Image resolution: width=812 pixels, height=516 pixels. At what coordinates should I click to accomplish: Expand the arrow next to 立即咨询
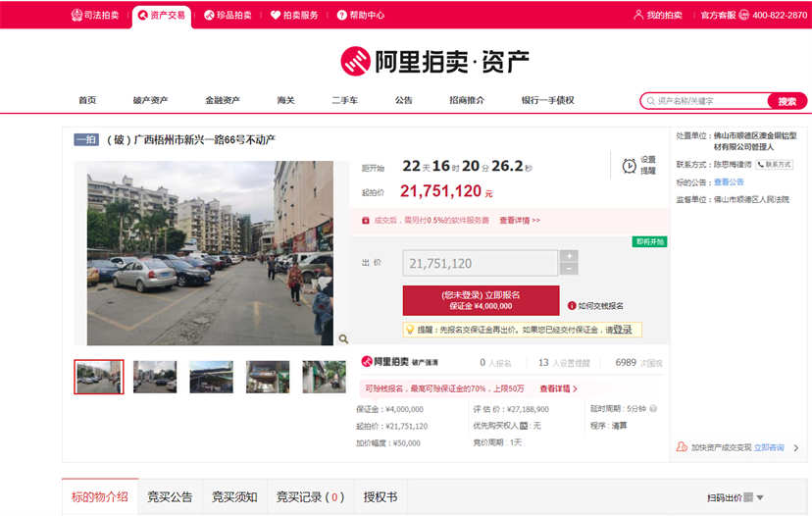[x=796, y=447]
